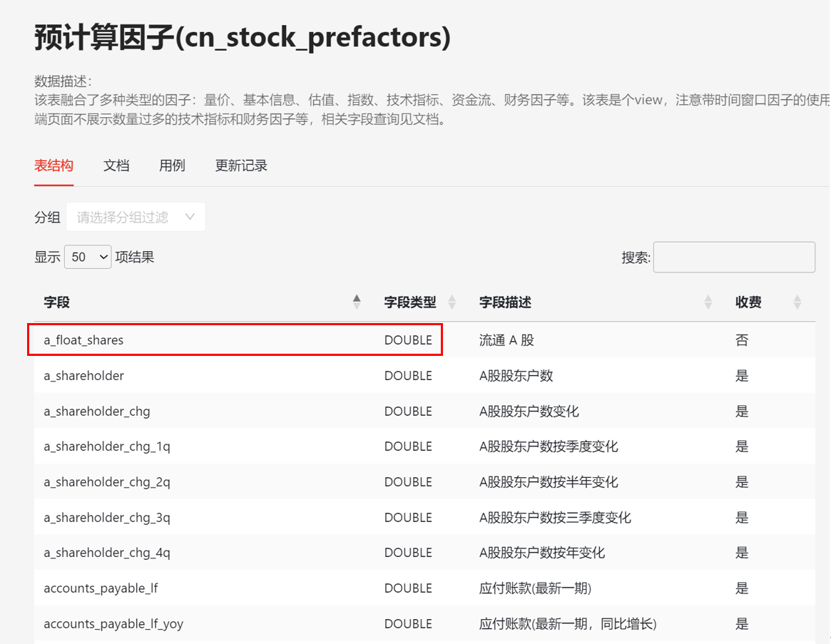831x644 pixels.
Task: Click sort icon next to 字段类型 header
Action: [452, 302]
